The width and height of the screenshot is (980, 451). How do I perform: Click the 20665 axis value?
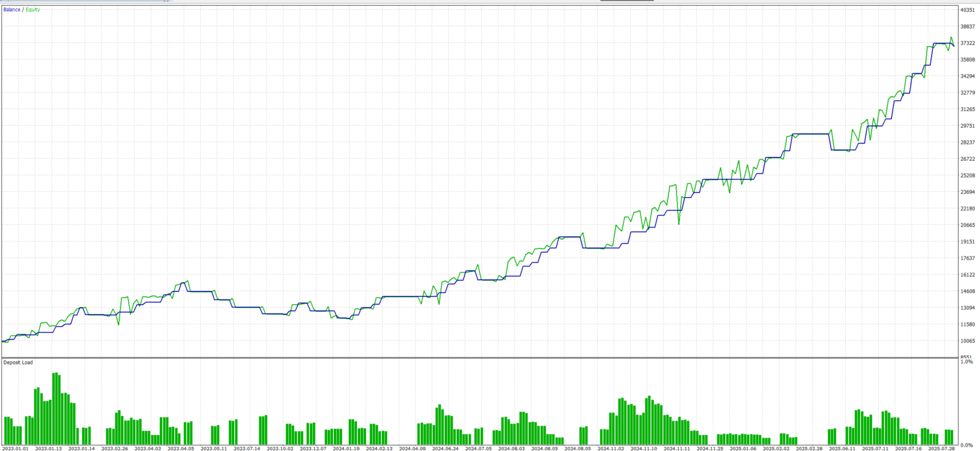pos(968,225)
